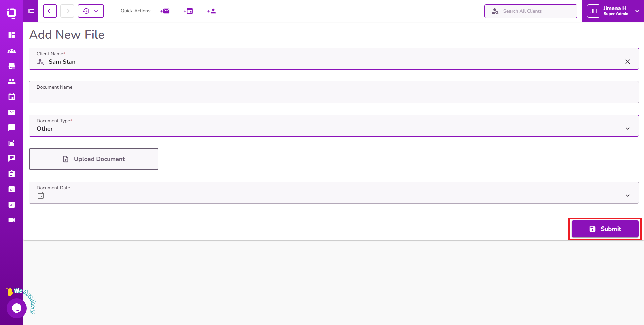Open the Clients section from the sidebar
This screenshot has height=325, width=644.
(x=12, y=51)
